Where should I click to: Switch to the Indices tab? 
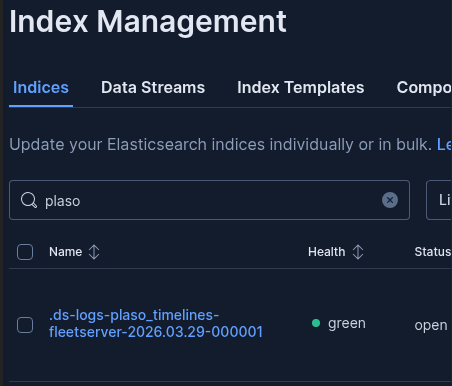coord(41,88)
